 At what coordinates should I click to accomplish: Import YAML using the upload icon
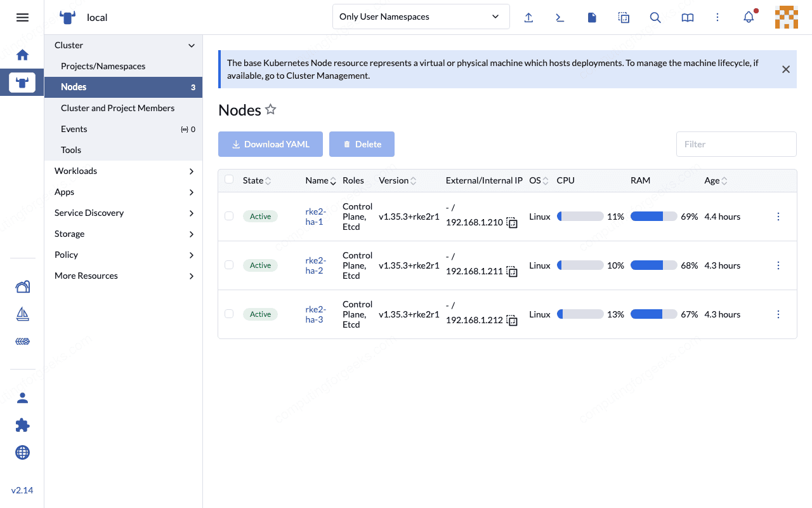tap(528, 17)
